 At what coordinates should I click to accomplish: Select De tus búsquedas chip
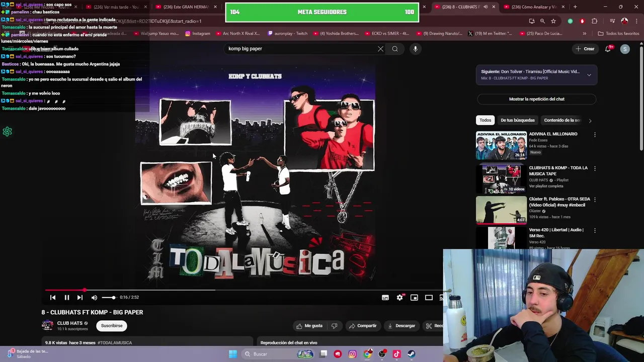(518, 120)
